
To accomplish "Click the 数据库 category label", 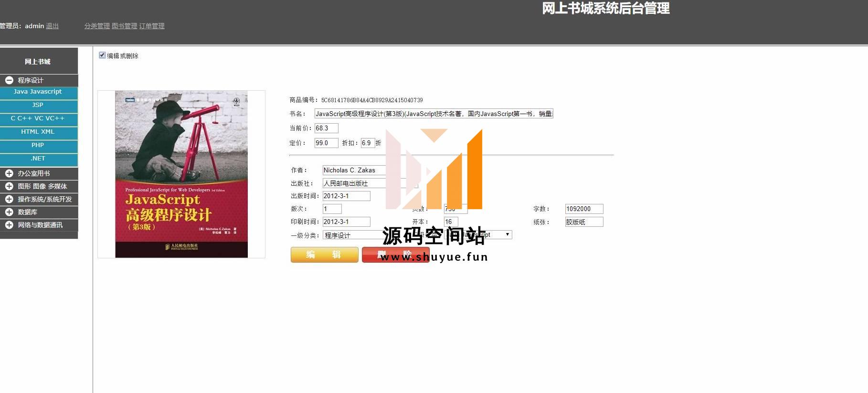I will tap(28, 212).
